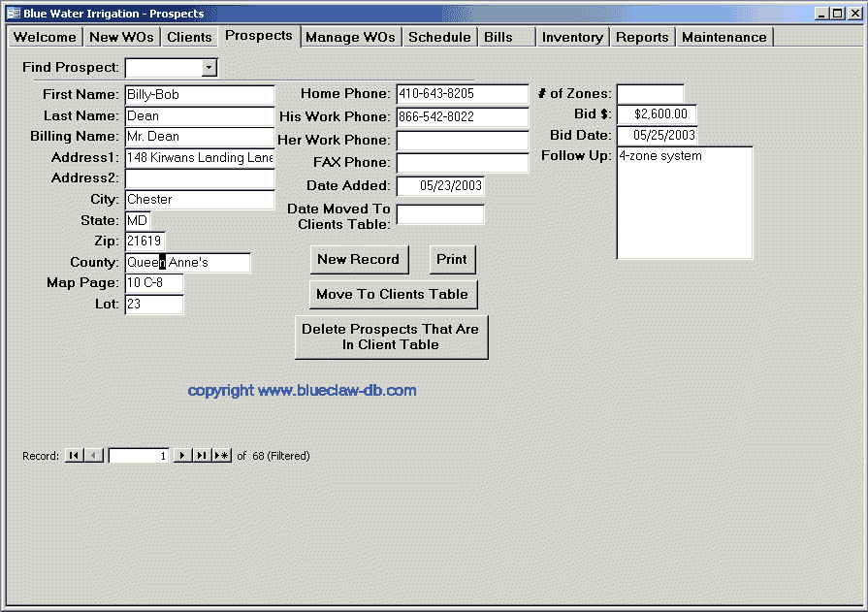Go to next record navigation button
Screen dimensions: 868x612
(x=182, y=456)
